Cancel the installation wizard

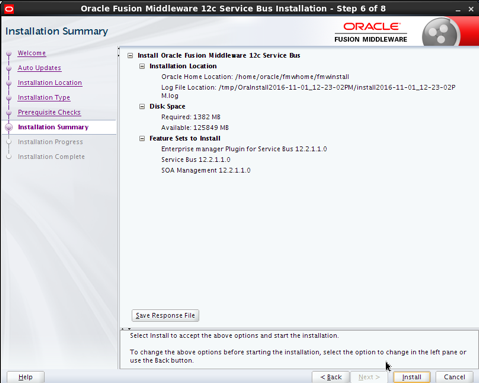454,377
